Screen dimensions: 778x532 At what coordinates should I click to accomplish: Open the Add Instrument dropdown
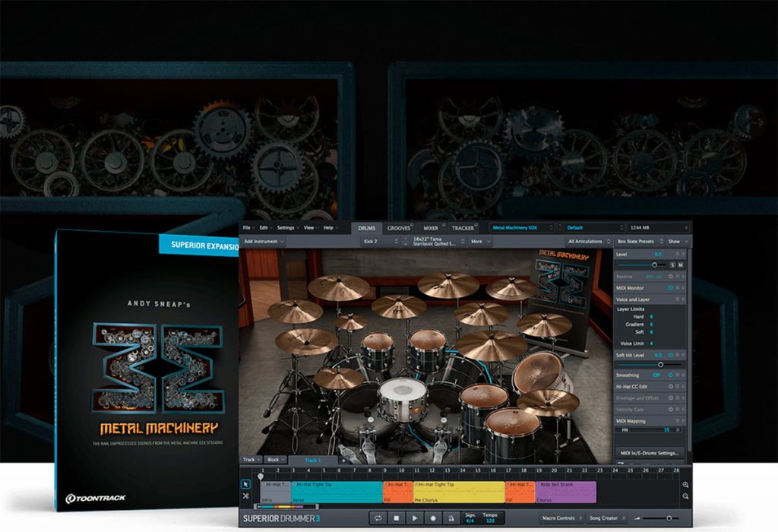click(x=263, y=242)
